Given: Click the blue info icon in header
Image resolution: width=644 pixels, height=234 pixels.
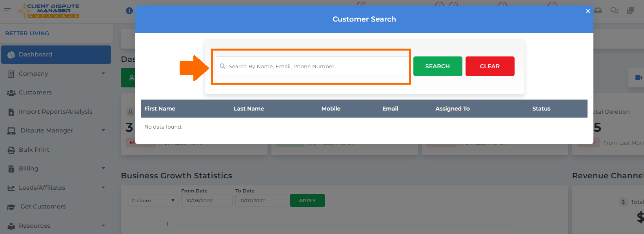Looking at the screenshot, I should pos(129,11).
